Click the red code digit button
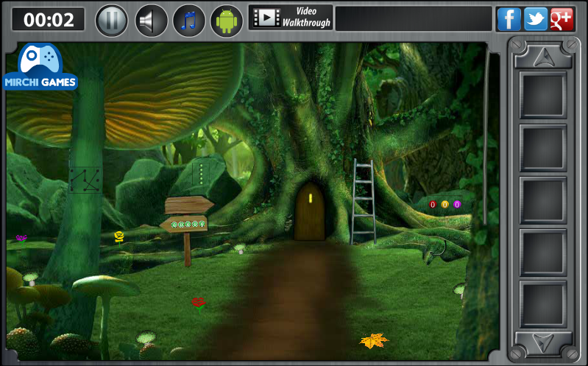This screenshot has height=366, width=588. click(433, 205)
